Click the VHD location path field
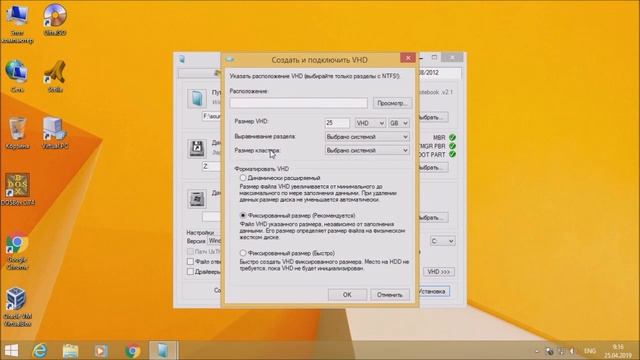 pos(298,103)
